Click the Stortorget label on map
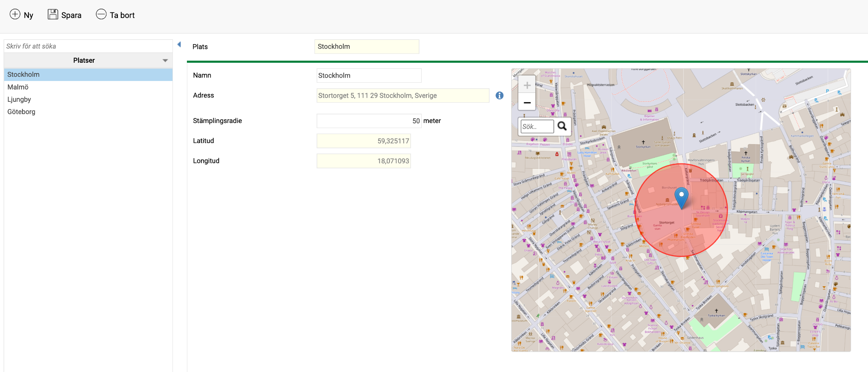The width and height of the screenshot is (868, 372). pos(666,222)
